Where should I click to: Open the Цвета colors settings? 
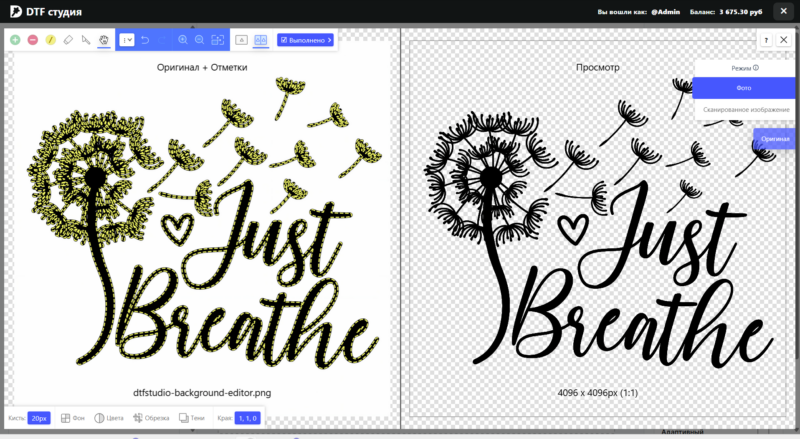point(109,418)
